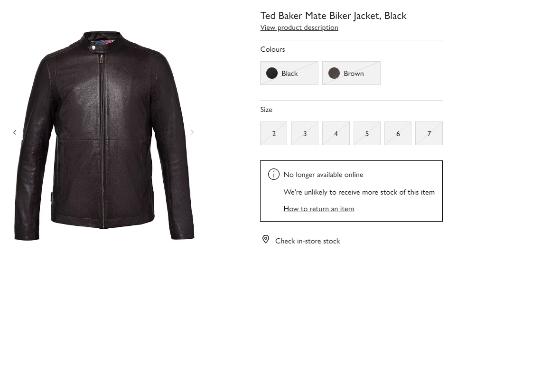Select size 3
Image resolution: width=560 pixels, height=392 pixels.
coord(305,133)
